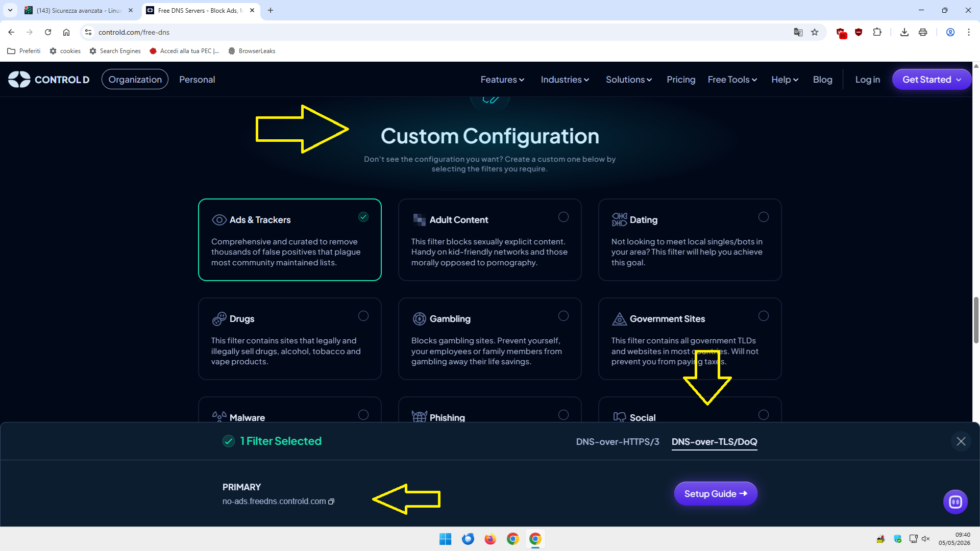Viewport: 980px width, 551px height.
Task: Open the Chrome profile menu
Action: pyautogui.click(x=950, y=32)
